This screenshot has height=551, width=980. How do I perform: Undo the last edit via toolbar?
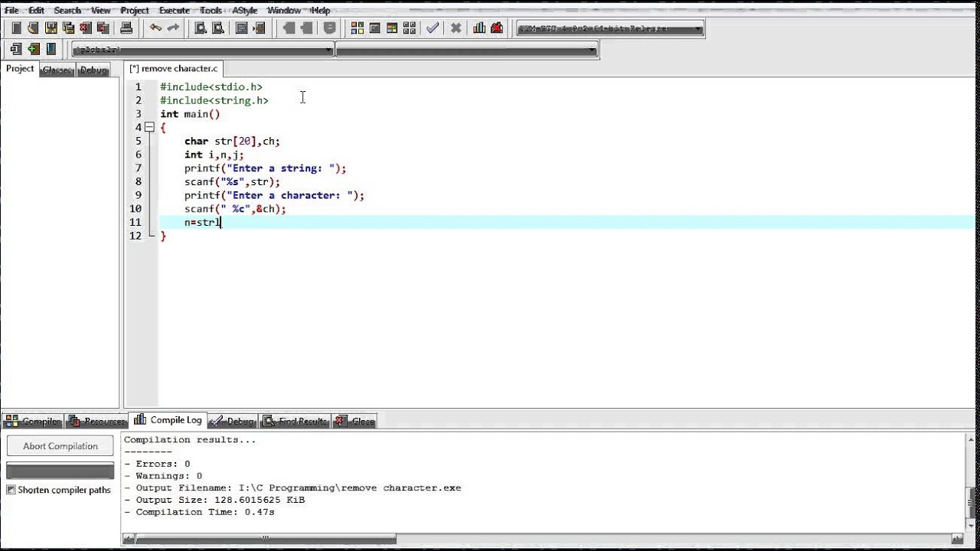tap(155, 28)
